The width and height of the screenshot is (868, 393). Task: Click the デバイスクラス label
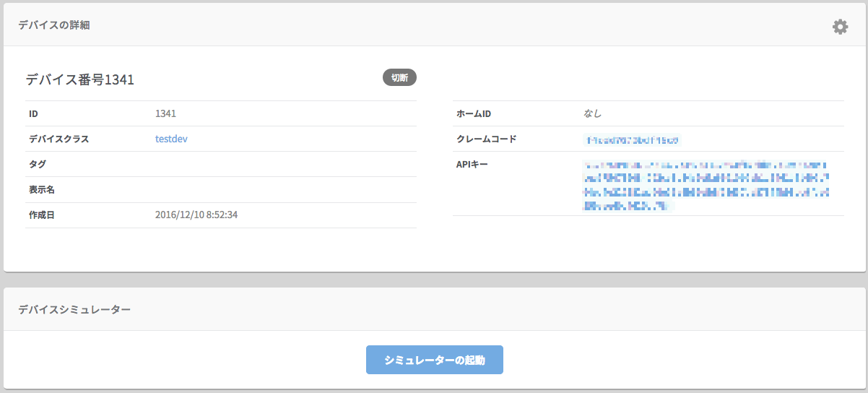(x=59, y=139)
